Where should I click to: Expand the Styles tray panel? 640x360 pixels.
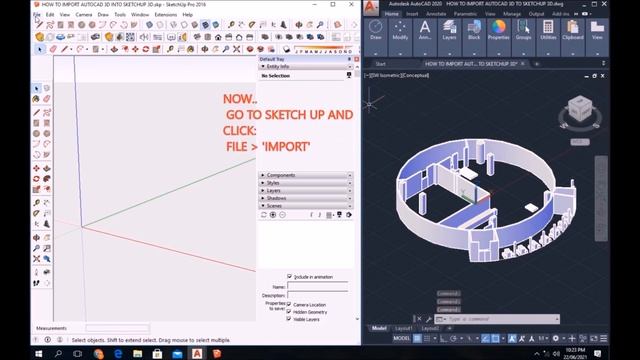263,183
